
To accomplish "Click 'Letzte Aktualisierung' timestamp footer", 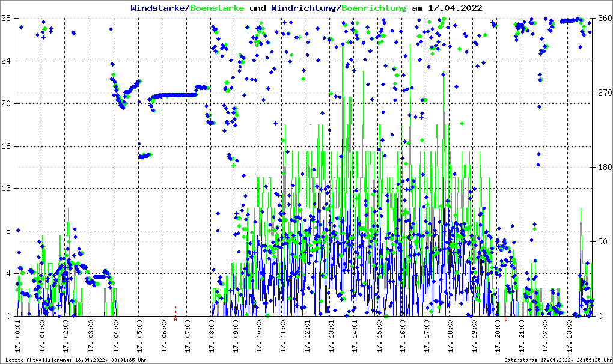I will (76, 360).
